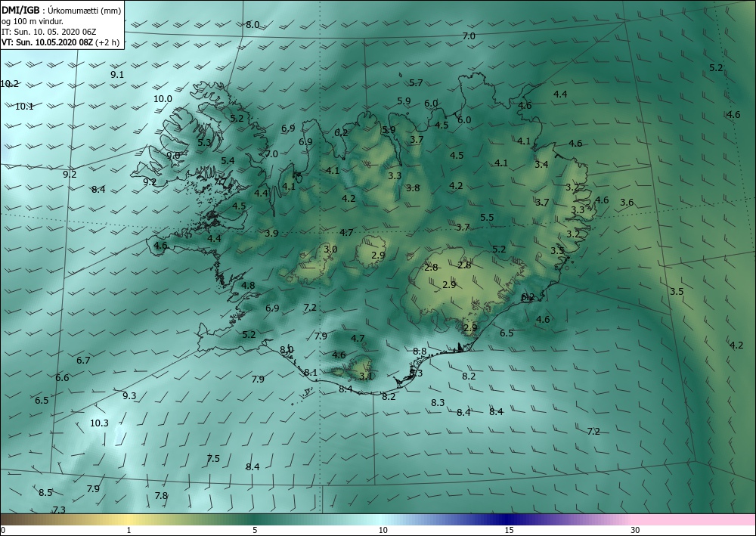Click the map value 6.6
The height and width of the screenshot is (536, 756).
click(62, 377)
